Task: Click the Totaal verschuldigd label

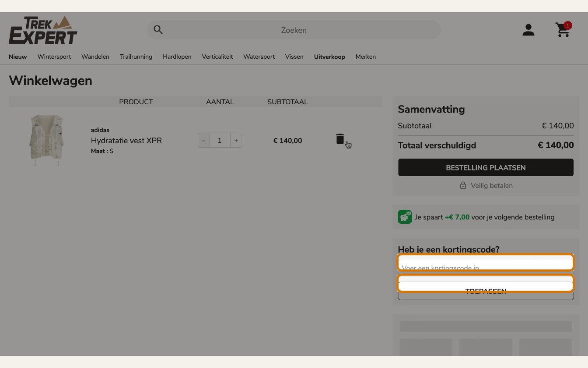Action: click(437, 145)
